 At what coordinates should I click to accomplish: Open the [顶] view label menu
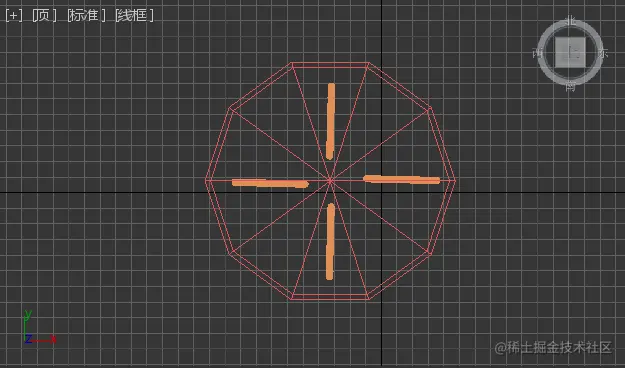click(x=44, y=16)
